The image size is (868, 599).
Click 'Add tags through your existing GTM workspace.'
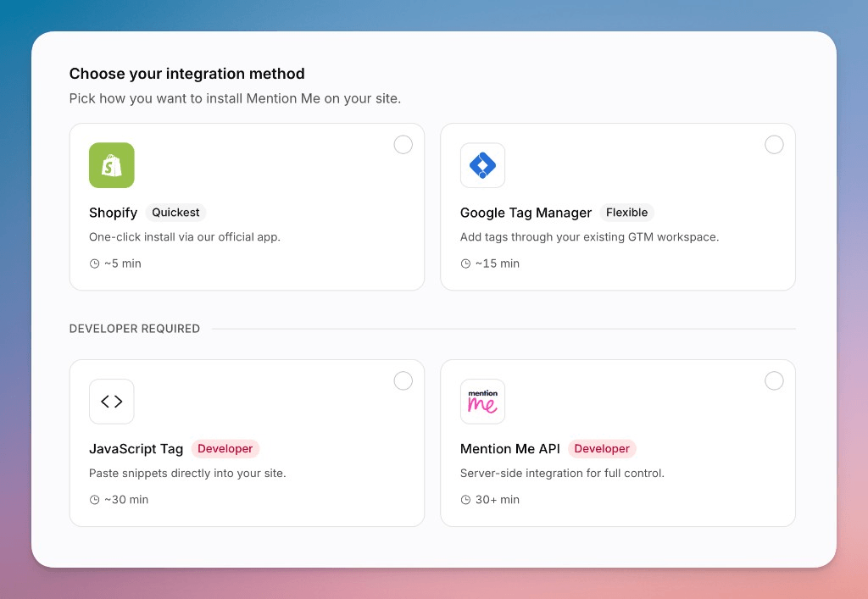coord(590,237)
